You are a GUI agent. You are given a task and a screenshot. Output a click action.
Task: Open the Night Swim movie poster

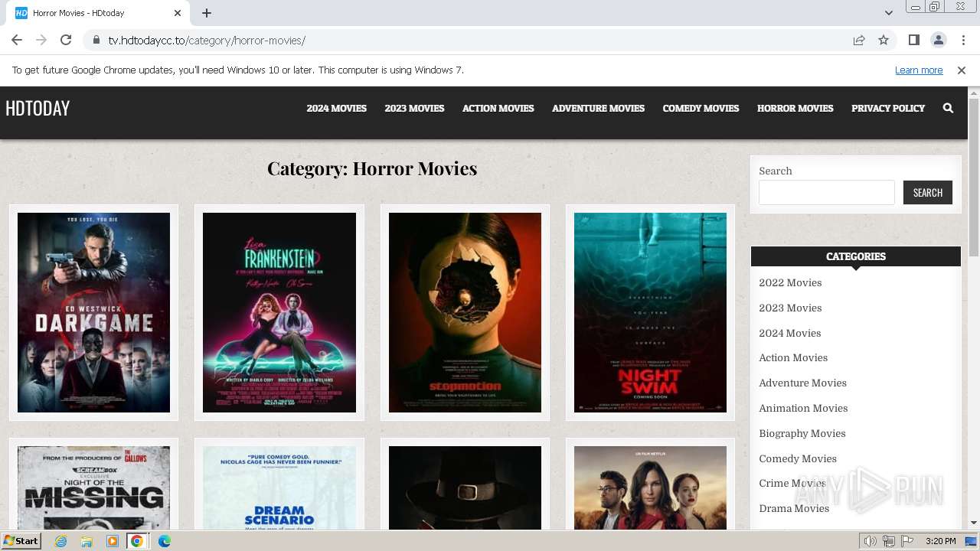(650, 312)
